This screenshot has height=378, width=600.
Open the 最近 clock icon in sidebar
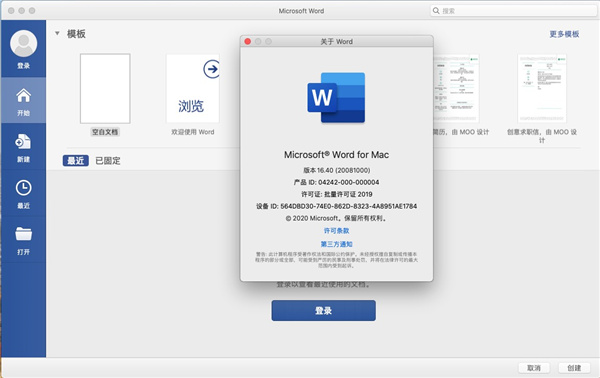(23, 188)
